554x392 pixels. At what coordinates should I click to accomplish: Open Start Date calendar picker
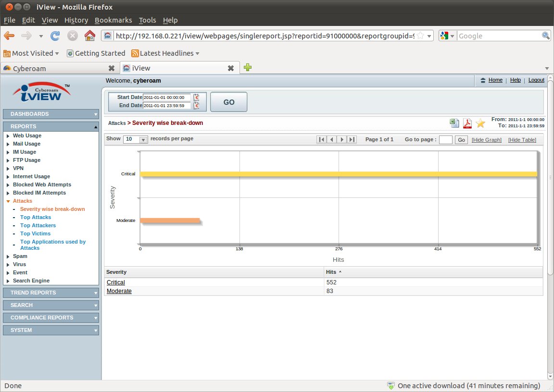(196, 98)
